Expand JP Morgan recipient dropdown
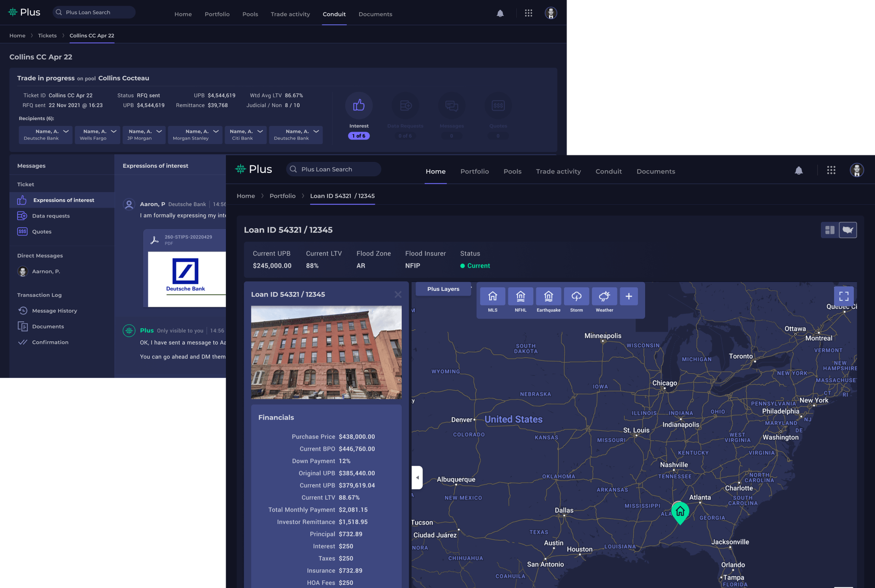The width and height of the screenshot is (875, 588). (x=159, y=132)
